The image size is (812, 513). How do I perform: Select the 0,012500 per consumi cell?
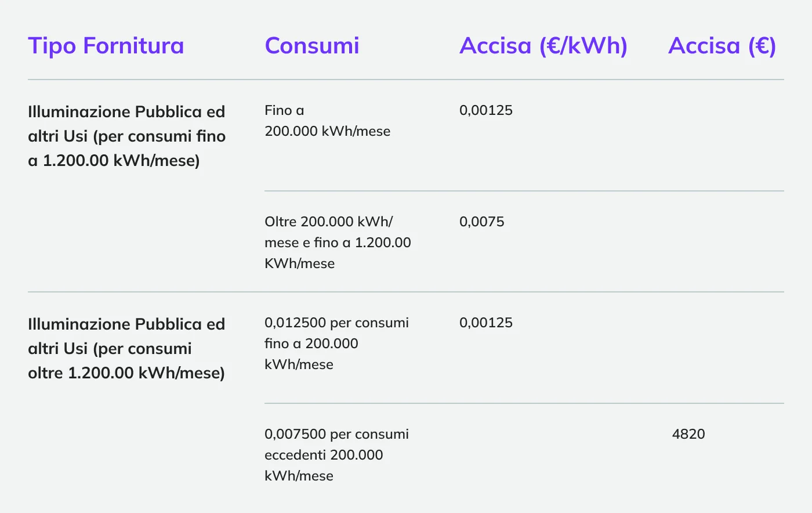(x=336, y=344)
